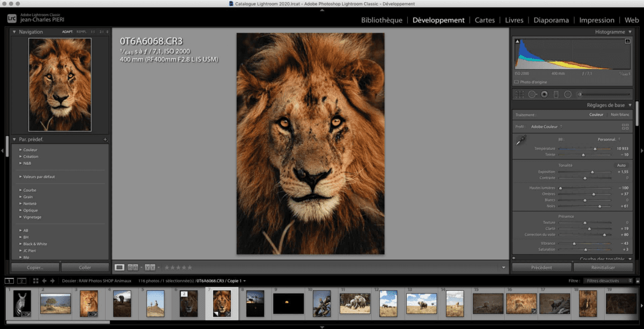Screen dimensions: 644x329
Task: Open the toolbar options dropdown arrow
Action: 503,267
